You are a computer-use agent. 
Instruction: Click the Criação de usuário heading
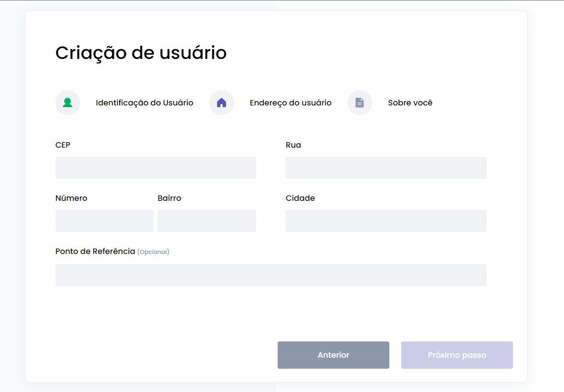tap(141, 52)
